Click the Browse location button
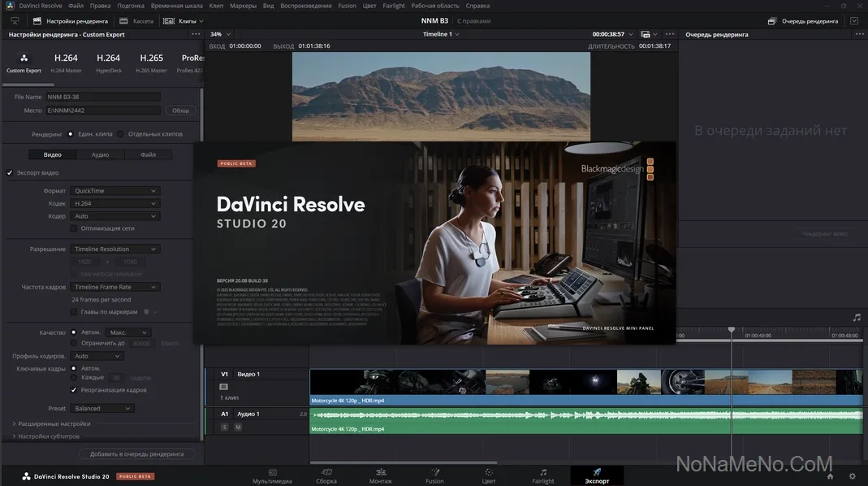Viewport: 868px width, 486px height. [180, 111]
